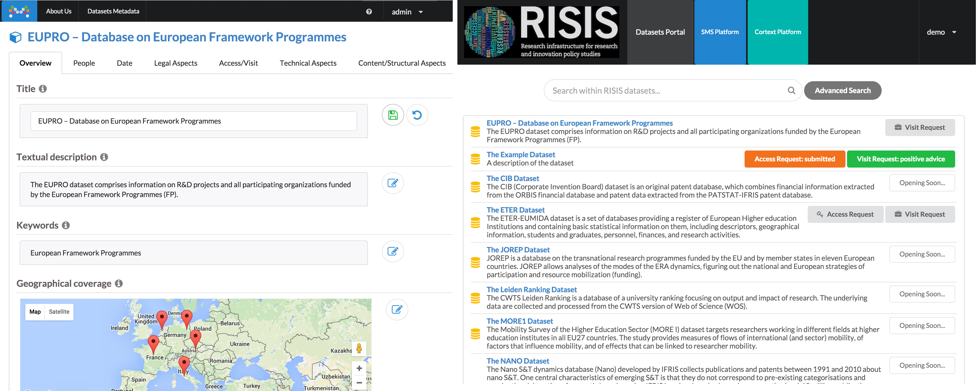Click Opening Soon for CIB Dataset

pos(922,183)
